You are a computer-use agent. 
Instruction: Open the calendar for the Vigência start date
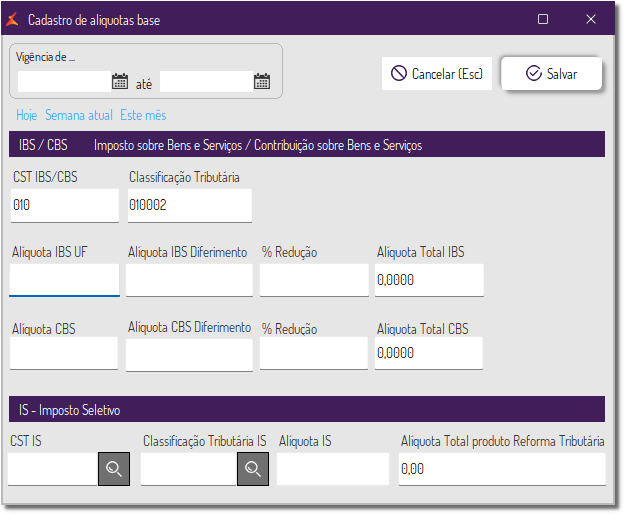(x=120, y=81)
